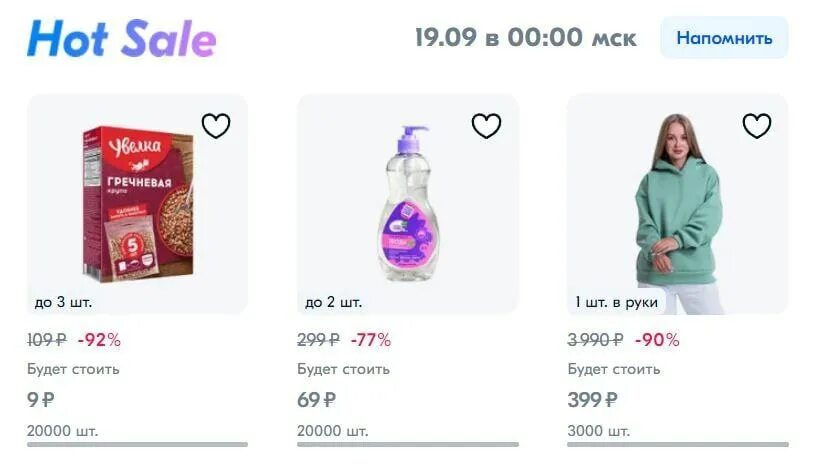Click the -90% discount on the hoodie
The image size is (817, 475).
(657, 340)
